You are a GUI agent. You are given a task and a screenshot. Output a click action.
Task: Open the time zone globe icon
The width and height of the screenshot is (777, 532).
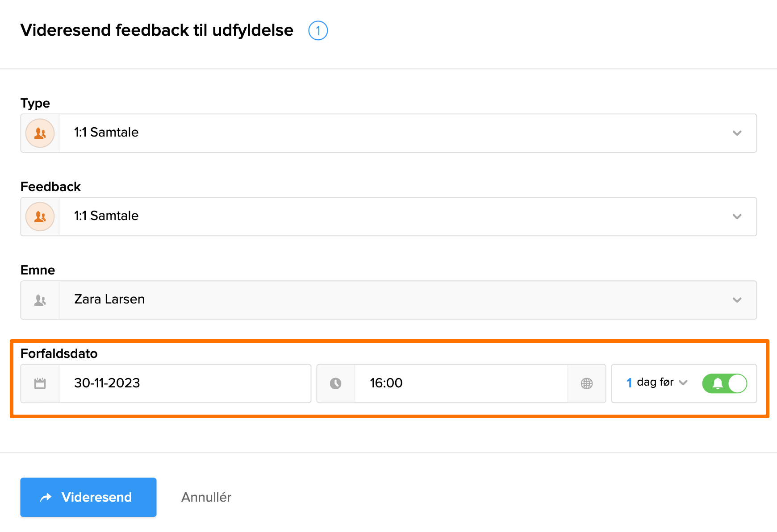click(x=586, y=383)
